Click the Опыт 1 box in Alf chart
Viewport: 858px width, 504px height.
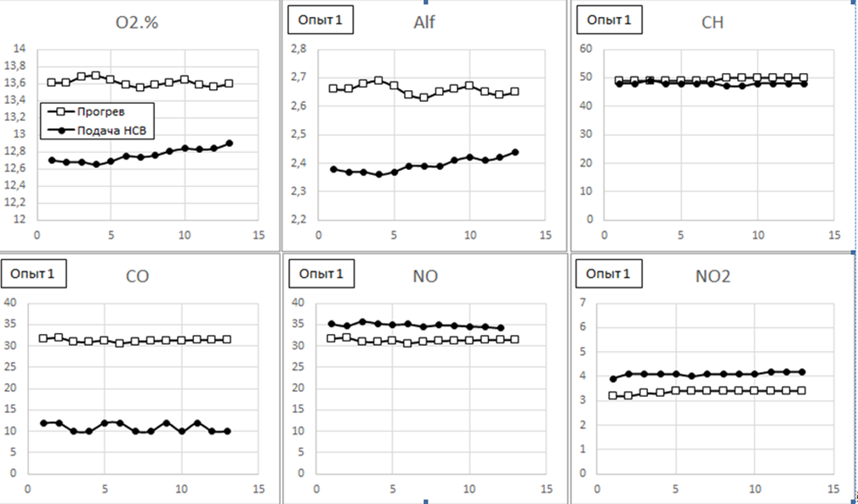click(x=321, y=20)
